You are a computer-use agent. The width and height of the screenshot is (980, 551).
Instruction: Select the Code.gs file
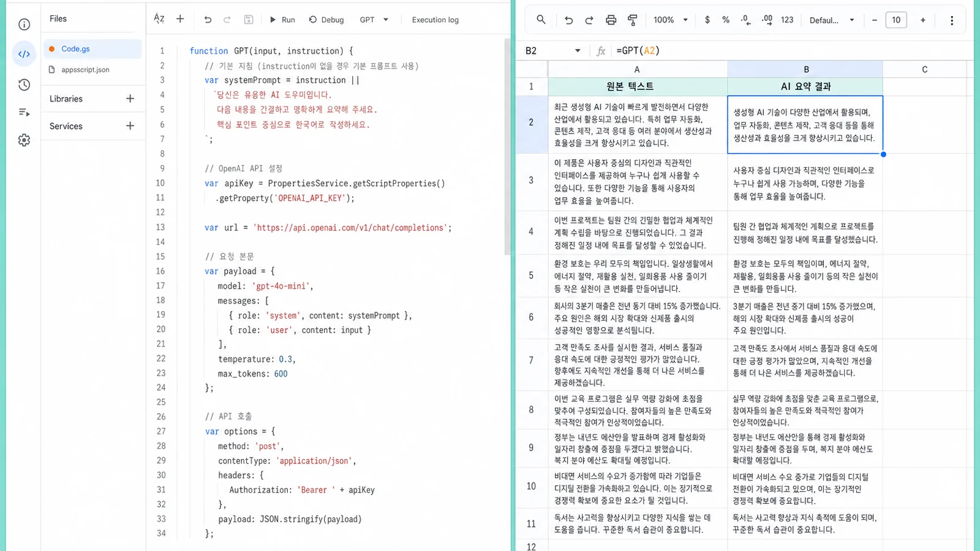coord(92,48)
